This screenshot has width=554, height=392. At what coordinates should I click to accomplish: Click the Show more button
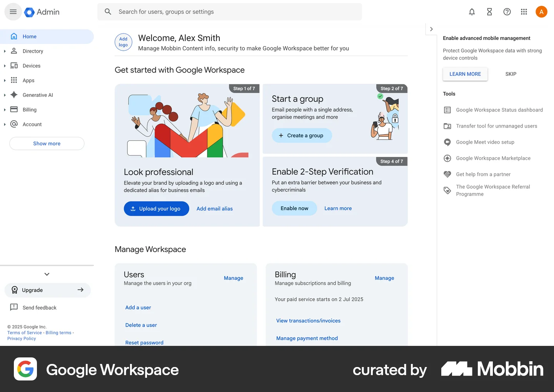[47, 143]
